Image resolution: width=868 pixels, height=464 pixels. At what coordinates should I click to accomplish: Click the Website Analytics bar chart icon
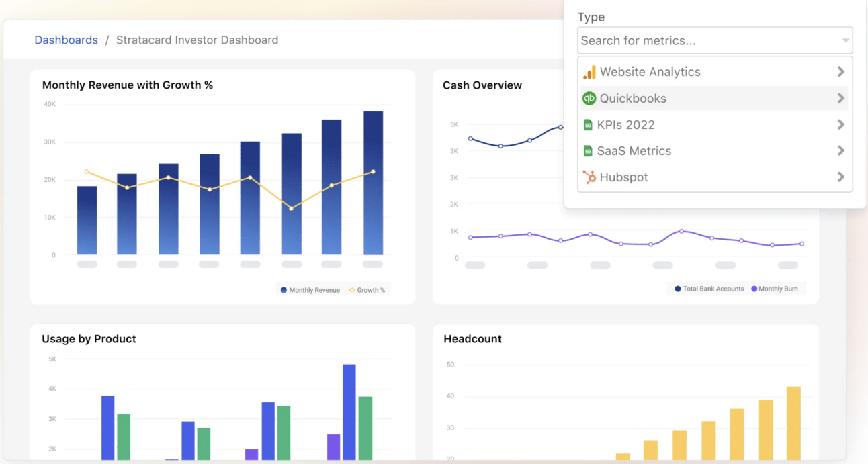pyautogui.click(x=589, y=72)
